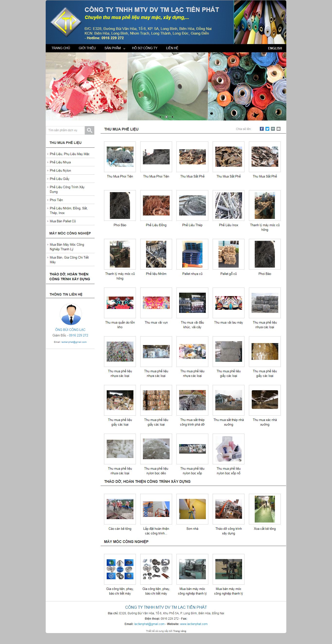Click the share by email icon

pyautogui.click(x=279, y=129)
